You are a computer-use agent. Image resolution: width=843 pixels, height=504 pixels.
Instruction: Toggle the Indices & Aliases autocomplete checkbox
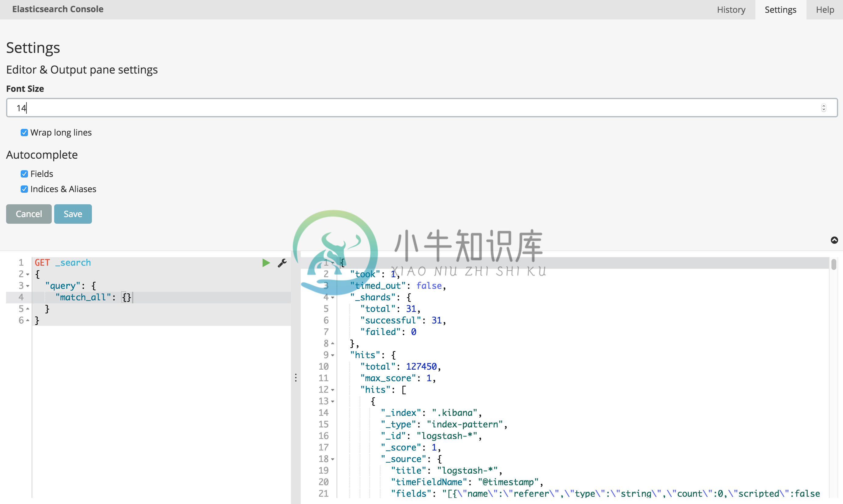(x=24, y=189)
